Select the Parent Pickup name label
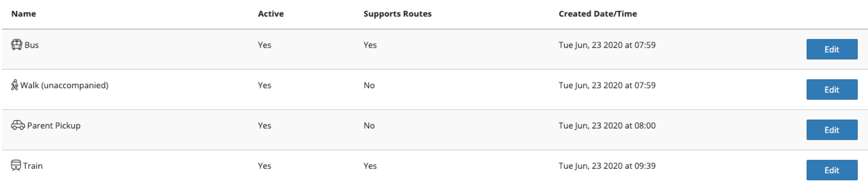 click(x=54, y=126)
